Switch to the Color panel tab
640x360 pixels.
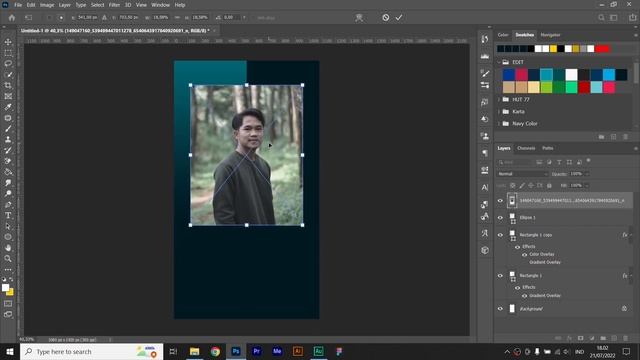click(x=503, y=35)
